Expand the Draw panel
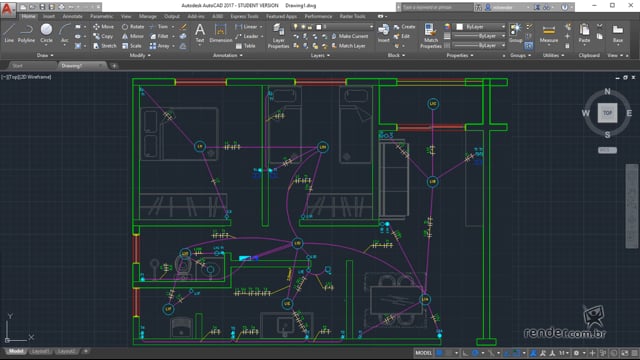 (45, 55)
